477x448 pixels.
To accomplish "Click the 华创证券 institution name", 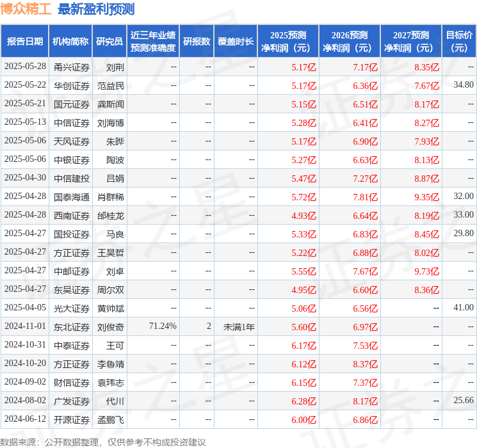I will click(72, 86).
